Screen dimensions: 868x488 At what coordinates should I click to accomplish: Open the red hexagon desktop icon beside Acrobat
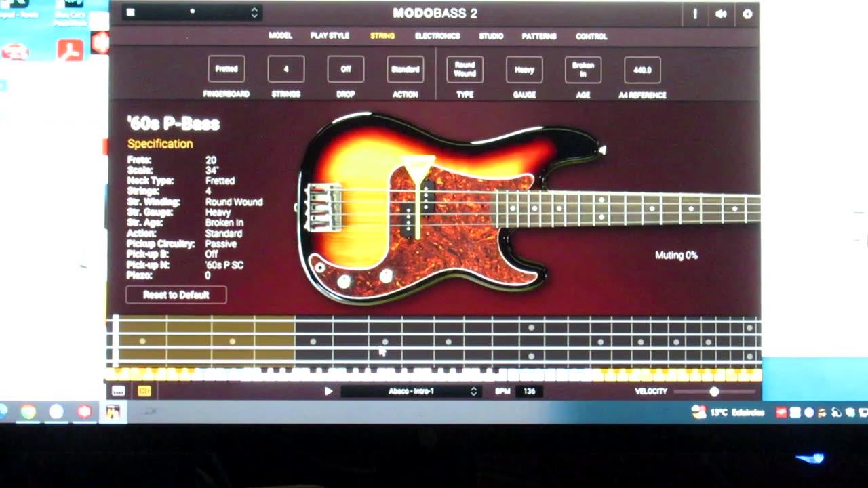(100, 42)
